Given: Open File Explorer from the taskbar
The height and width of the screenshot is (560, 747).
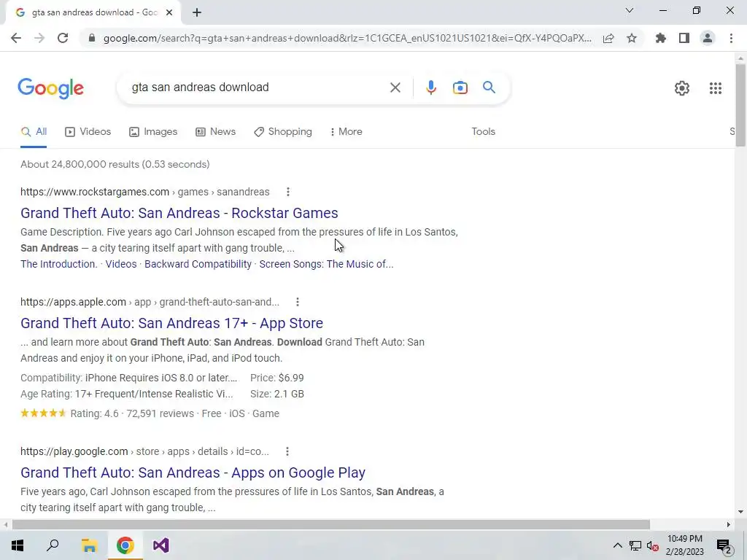Looking at the screenshot, I should [x=88, y=545].
